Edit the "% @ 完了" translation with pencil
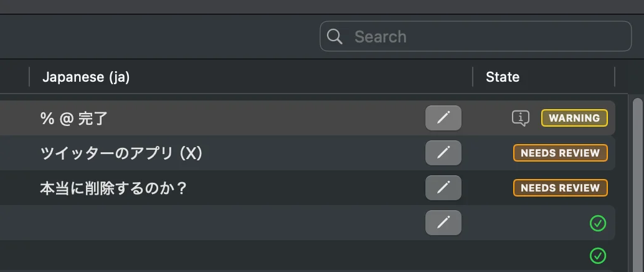The image size is (644, 272). pos(443,118)
